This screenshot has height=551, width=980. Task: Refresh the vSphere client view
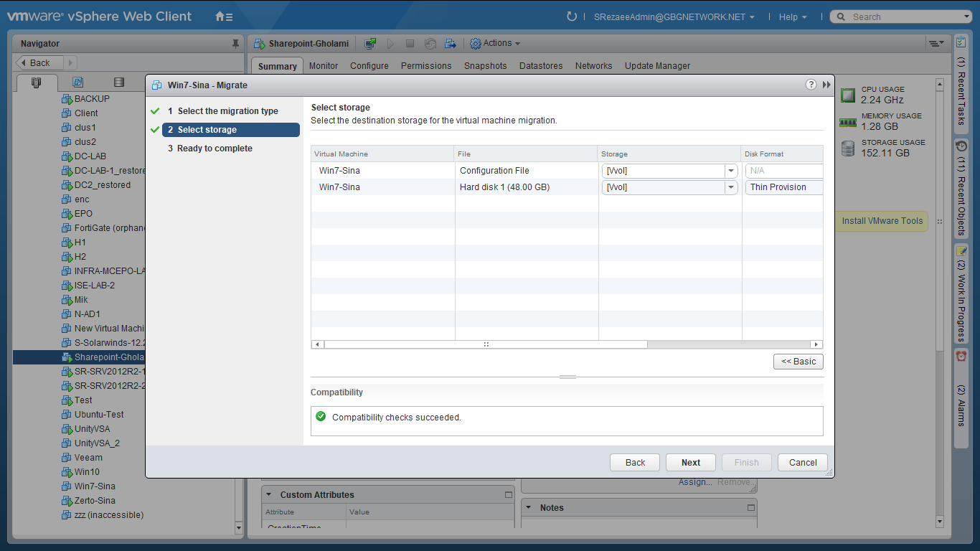coord(572,17)
